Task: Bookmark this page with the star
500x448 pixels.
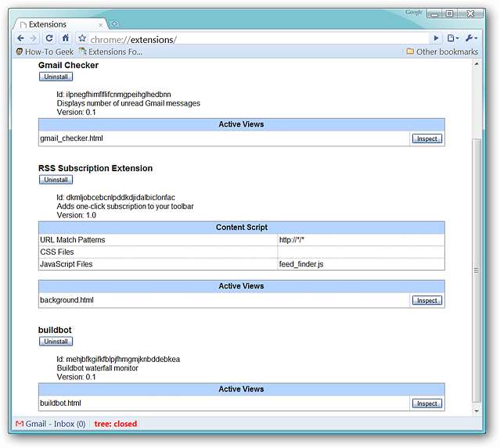Action: coord(81,38)
